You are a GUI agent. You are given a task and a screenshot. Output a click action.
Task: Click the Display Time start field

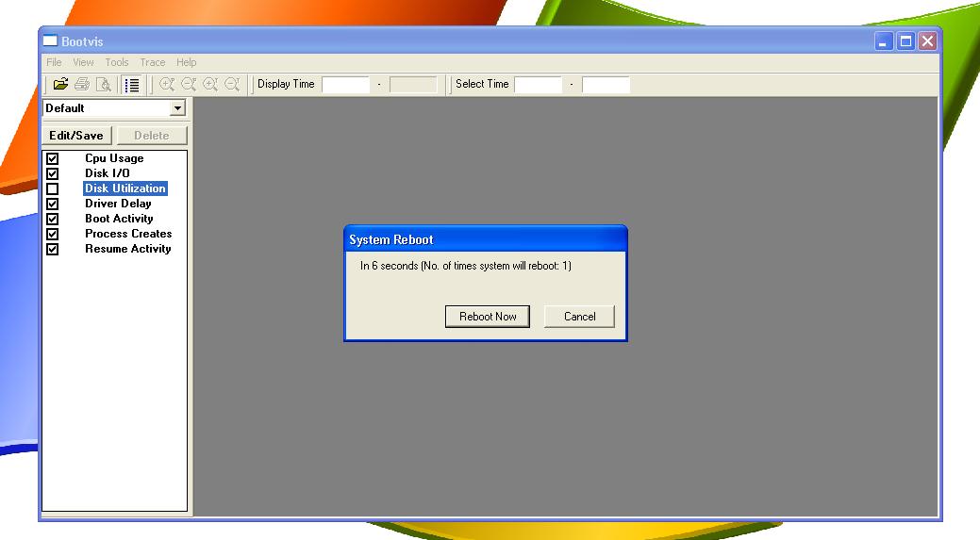point(345,84)
